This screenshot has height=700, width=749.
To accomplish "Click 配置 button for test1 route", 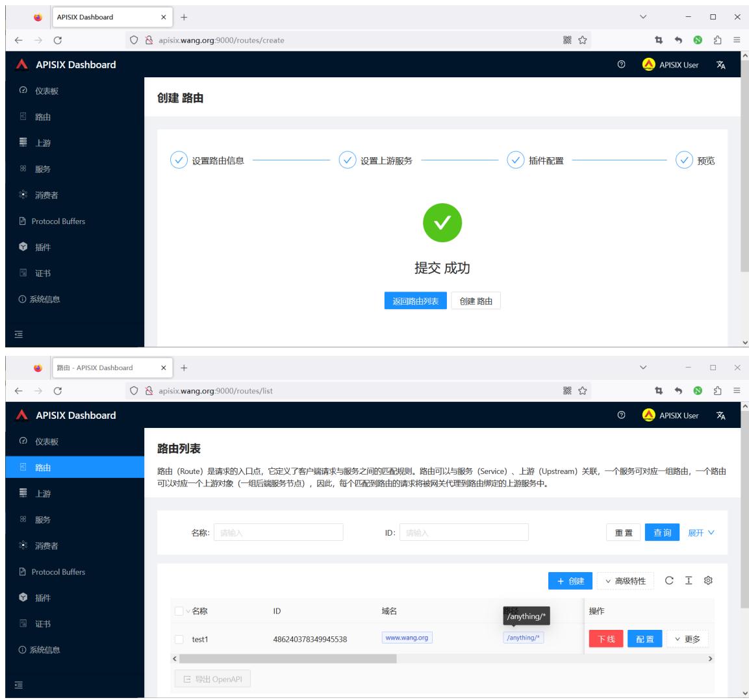I will 644,639.
